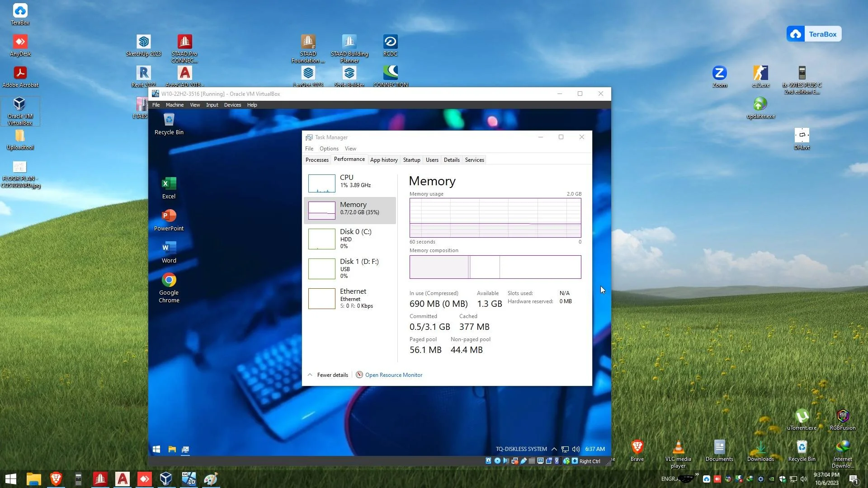Open host notification center icon
868x488 pixels.
pyautogui.click(x=854, y=479)
